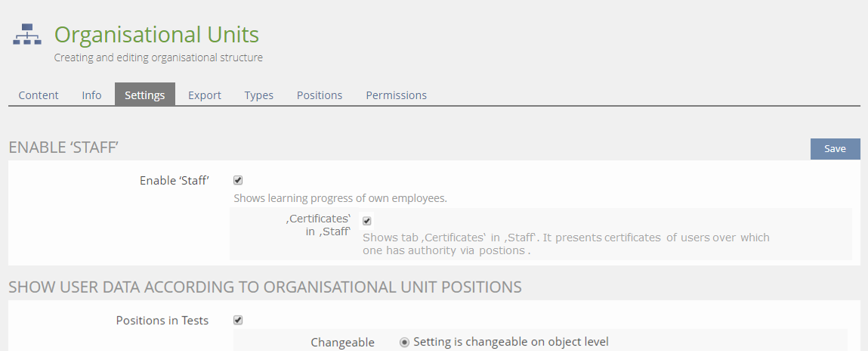Open the Permissions tab
This screenshot has height=351, width=868.
click(x=397, y=95)
